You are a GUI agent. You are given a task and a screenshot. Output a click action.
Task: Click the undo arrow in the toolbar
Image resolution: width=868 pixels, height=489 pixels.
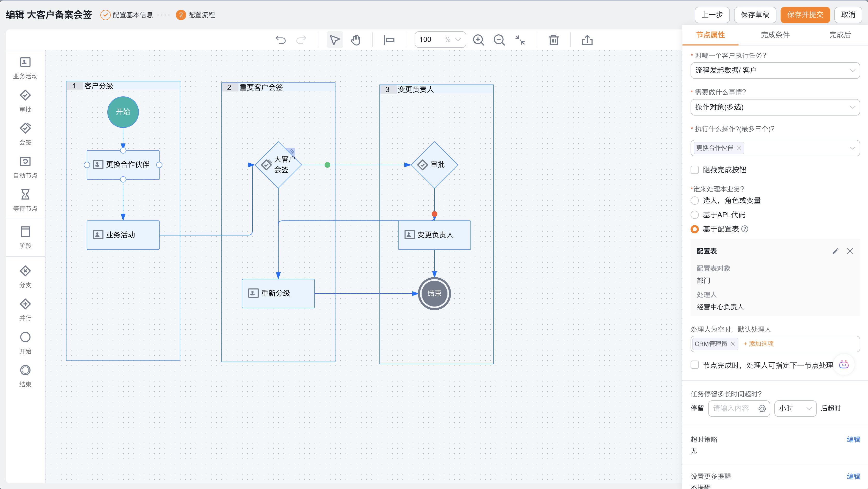pyautogui.click(x=280, y=40)
